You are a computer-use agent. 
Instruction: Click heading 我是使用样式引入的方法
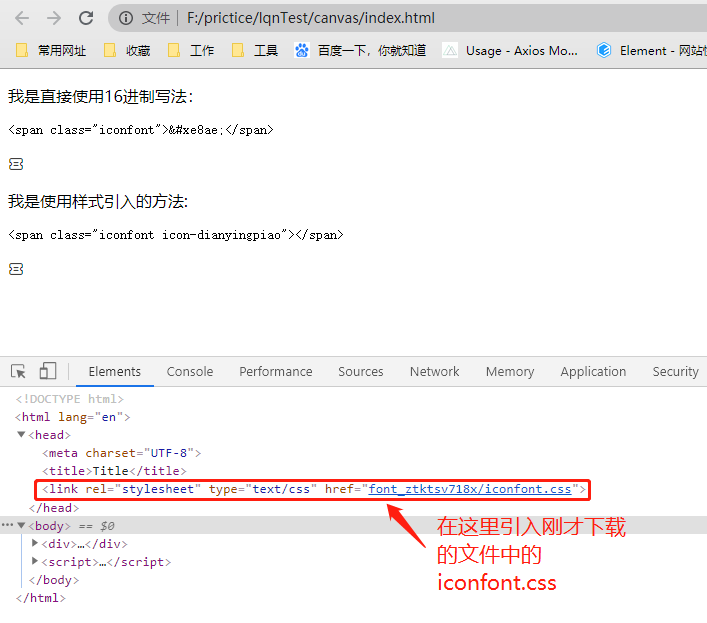tap(97, 201)
